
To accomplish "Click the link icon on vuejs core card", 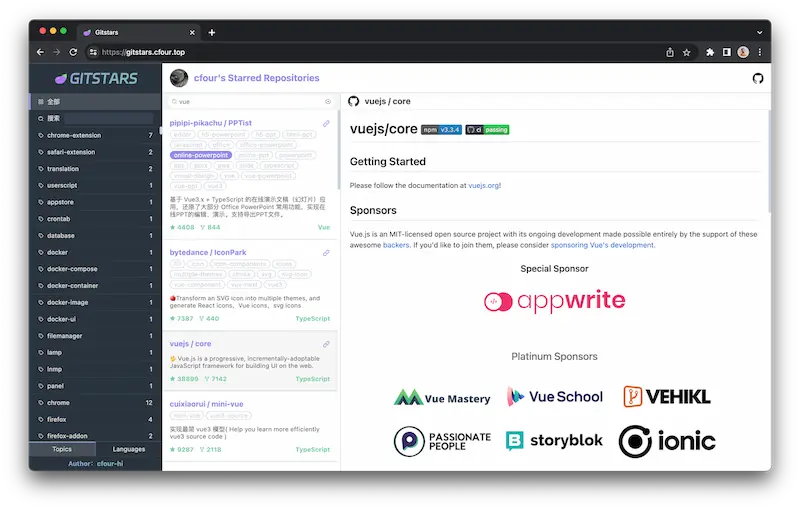I will pyautogui.click(x=326, y=344).
